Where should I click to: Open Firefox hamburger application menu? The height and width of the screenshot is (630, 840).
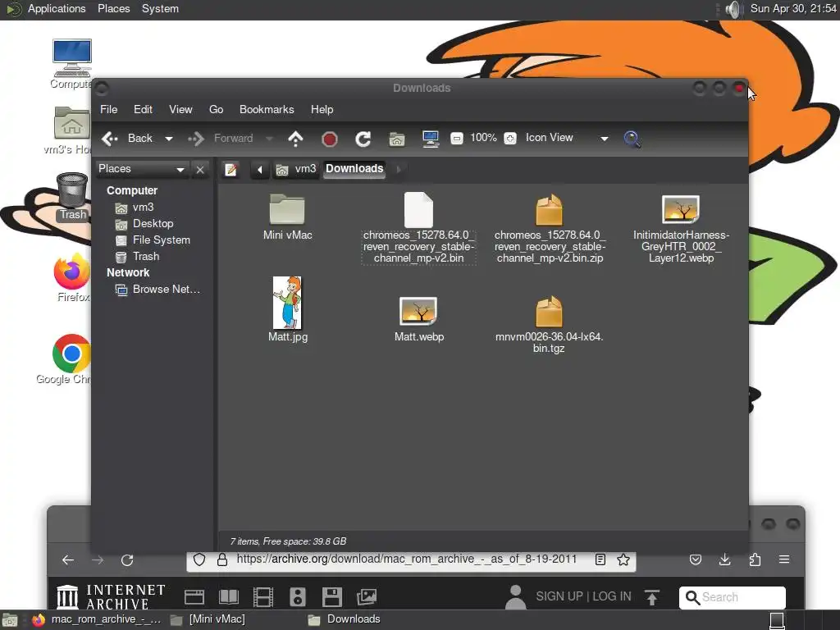pos(784,559)
